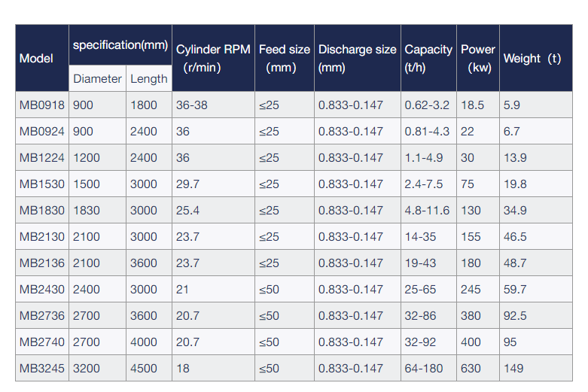Image resolution: width=588 pixels, height=392 pixels.
Task: Select the Diameter sub-header
Action: (x=98, y=78)
